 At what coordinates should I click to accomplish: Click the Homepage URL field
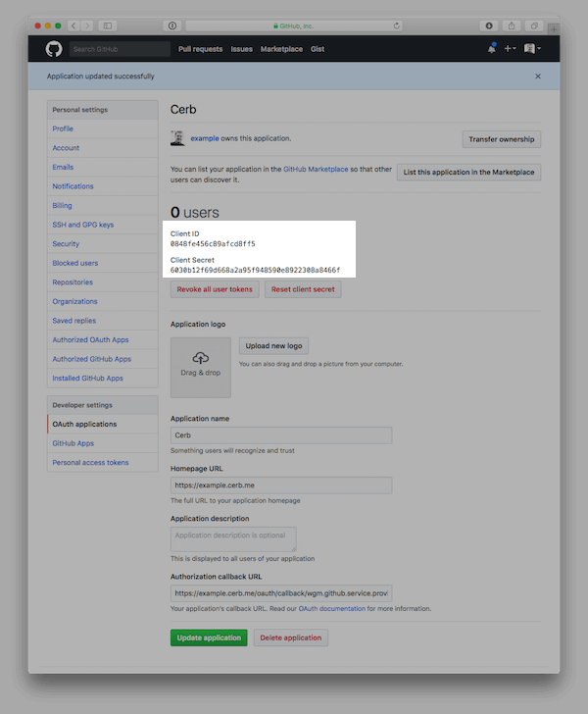pyautogui.click(x=281, y=485)
